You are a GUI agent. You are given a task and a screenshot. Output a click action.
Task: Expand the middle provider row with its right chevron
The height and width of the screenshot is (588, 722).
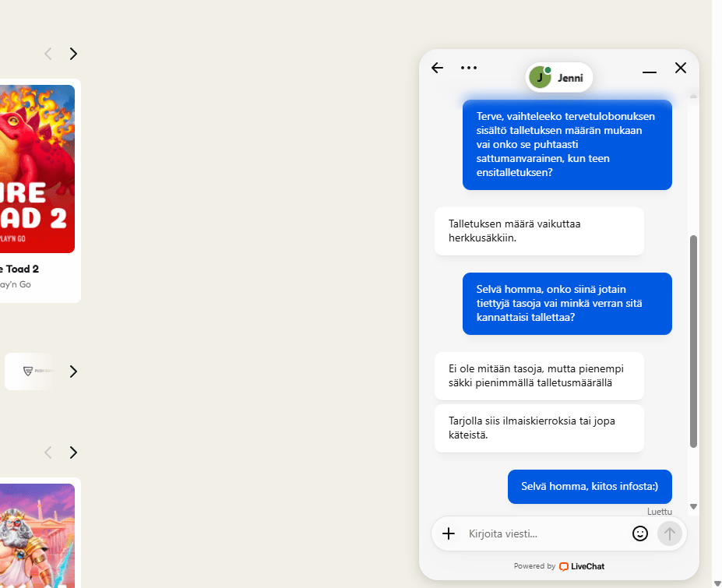[73, 371]
